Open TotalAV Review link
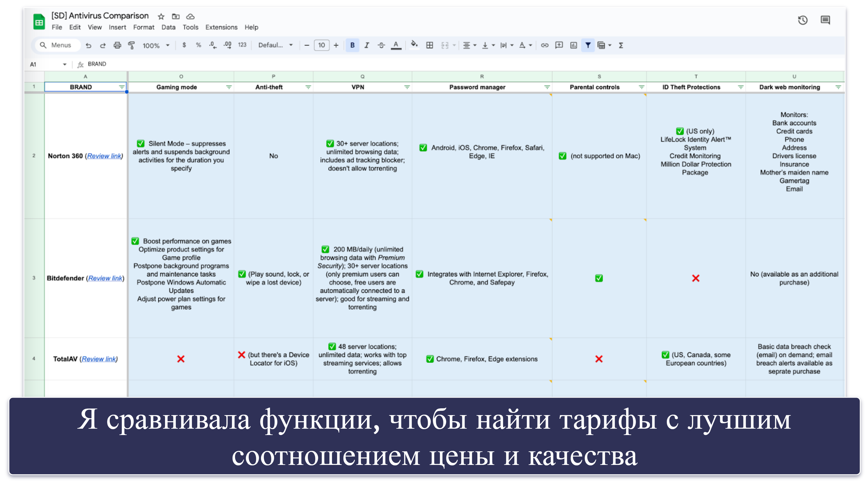This screenshot has width=868, height=481. tap(99, 359)
